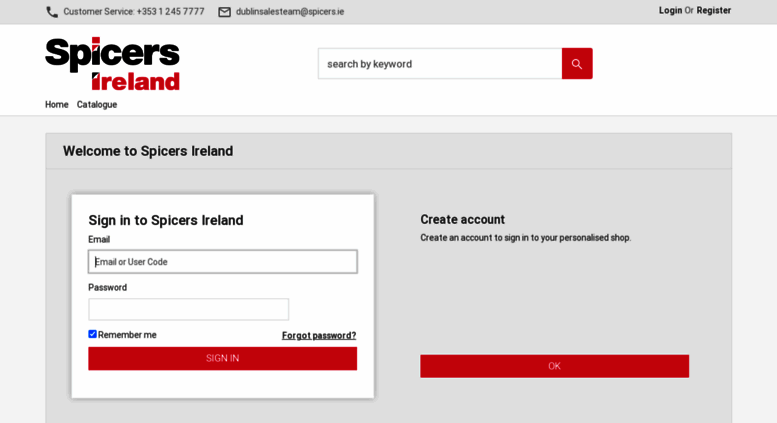The height and width of the screenshot is (423, 777).
Task: Open the Catalogue menu item
Action: [x=97, y=105]
